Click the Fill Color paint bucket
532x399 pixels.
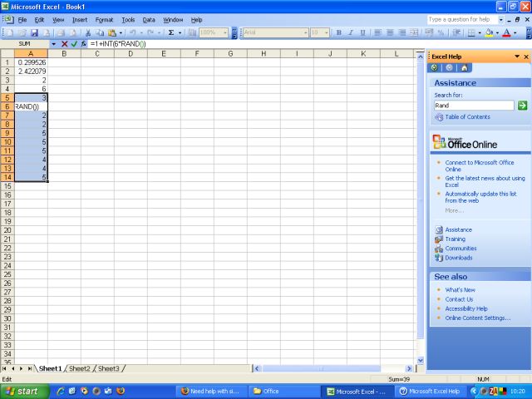(x=489, y=32)
